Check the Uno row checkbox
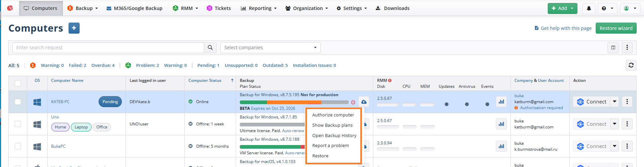This screenshot has width=644, height=167. coord(18,124)
